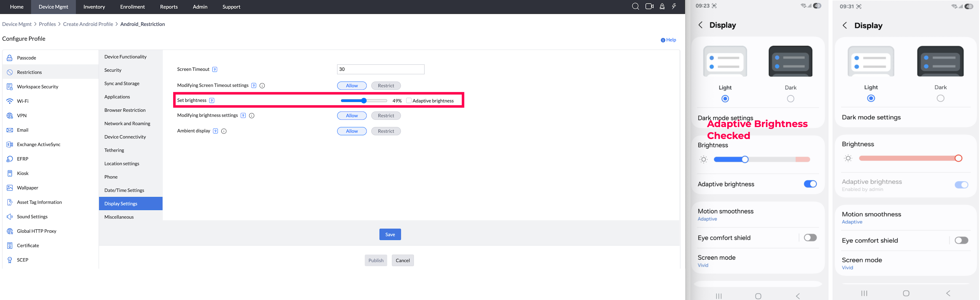Open search via the magnifier icon

[635, 6]
